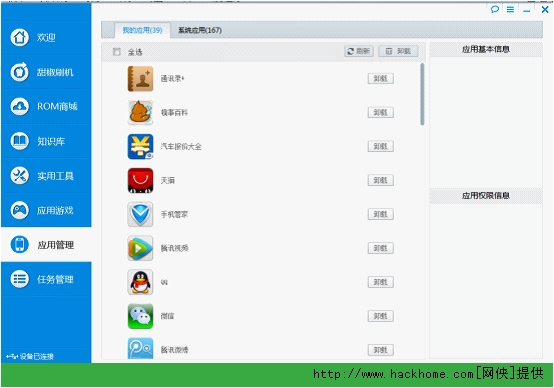
Task: Select the 汽车报价大全 app name text
Action: tap(181, 146)
